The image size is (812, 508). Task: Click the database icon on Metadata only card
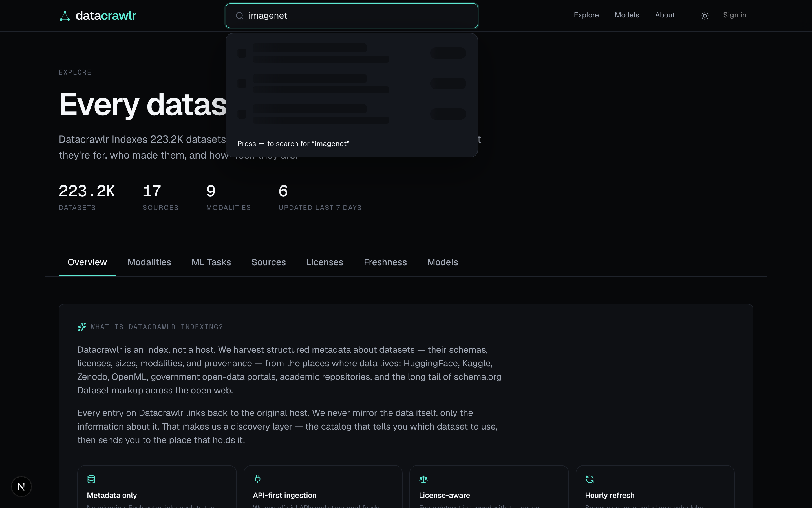(91, 479)
